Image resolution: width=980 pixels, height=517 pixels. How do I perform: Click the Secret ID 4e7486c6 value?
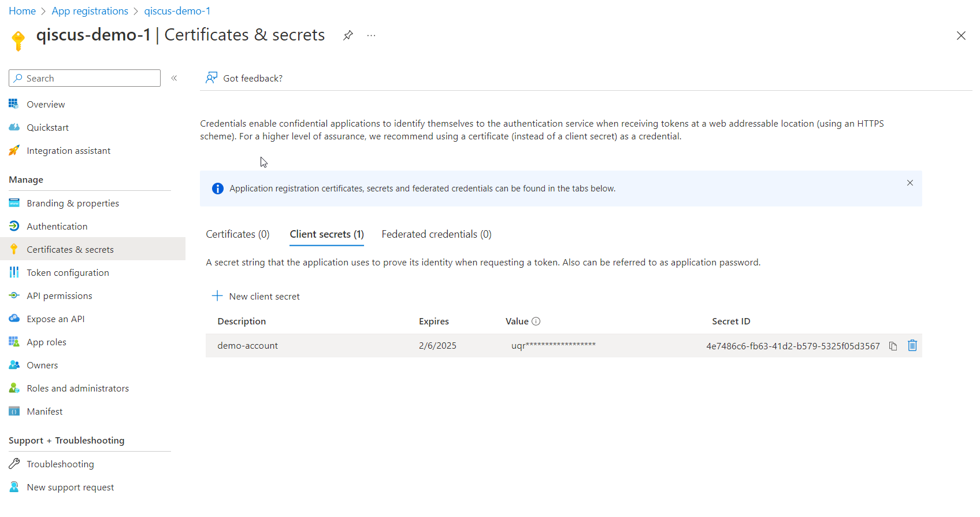point(793,346)
